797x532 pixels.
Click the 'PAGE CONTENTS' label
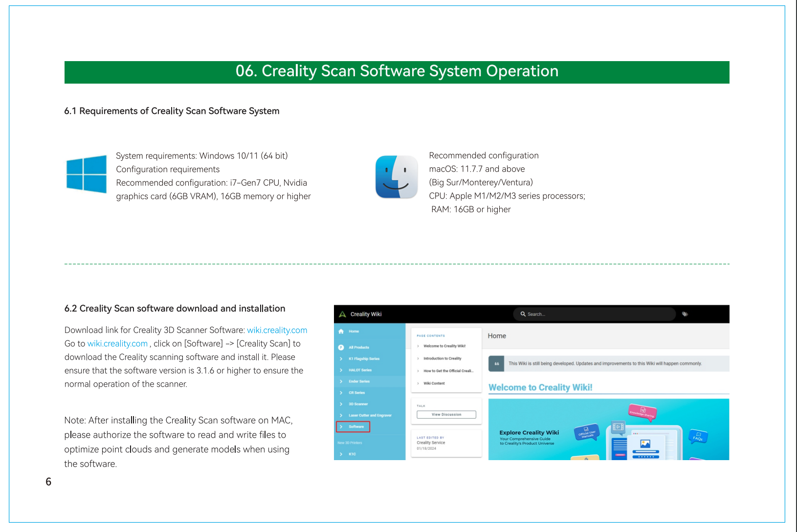(431, 336)
